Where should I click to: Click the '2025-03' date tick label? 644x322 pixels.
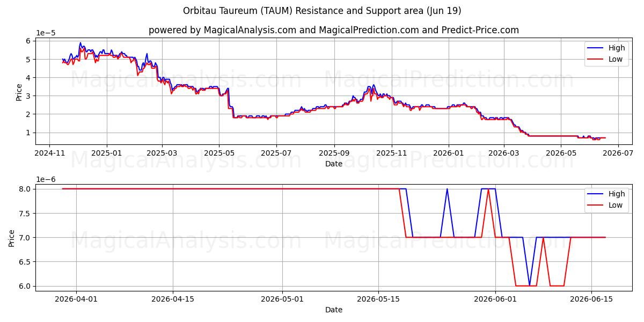(x=162, y=154)
